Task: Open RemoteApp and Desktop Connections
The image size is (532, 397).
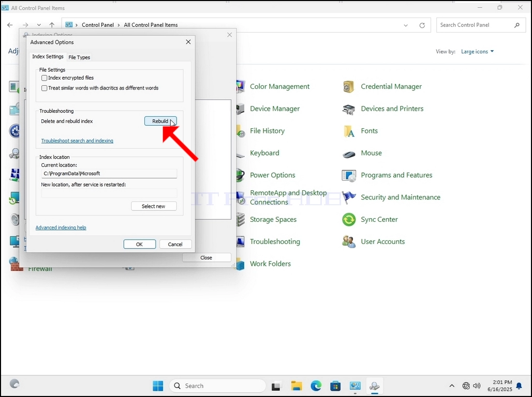Action: (288, 197)
